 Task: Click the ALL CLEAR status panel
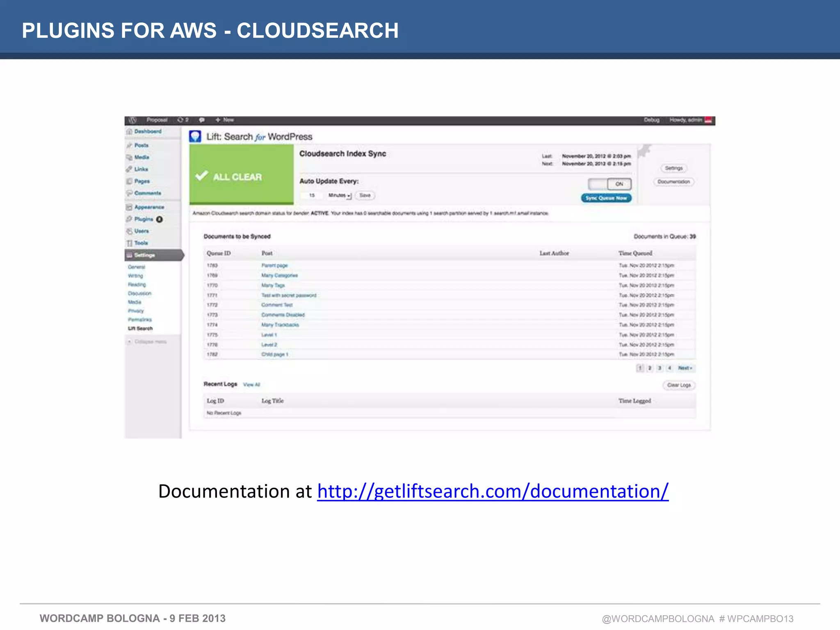click(242, 175)
